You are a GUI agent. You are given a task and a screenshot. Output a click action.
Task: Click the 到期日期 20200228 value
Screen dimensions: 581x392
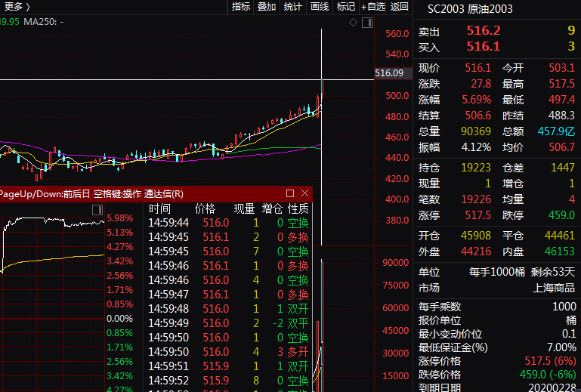pyautogui.click(x=552, y=387)
